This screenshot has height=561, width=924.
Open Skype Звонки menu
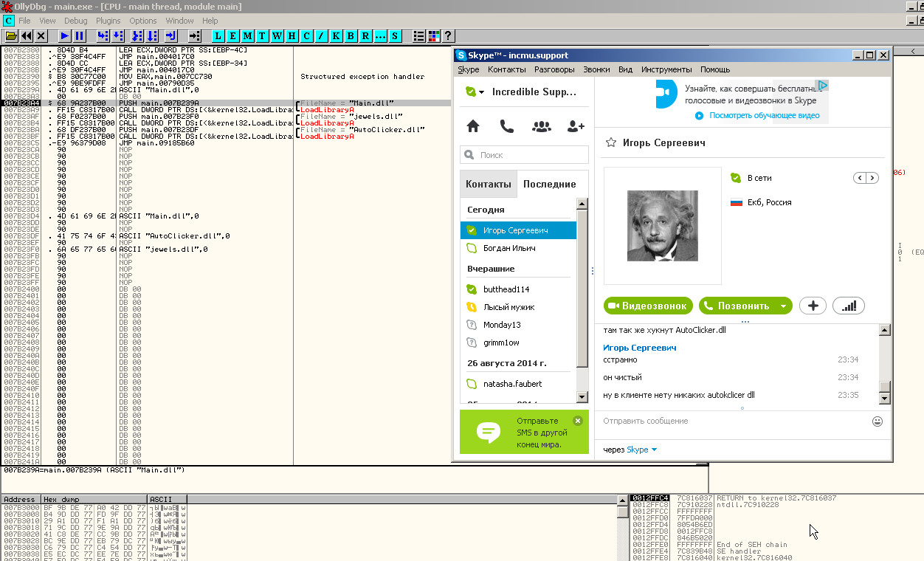[x=596, y=69]
